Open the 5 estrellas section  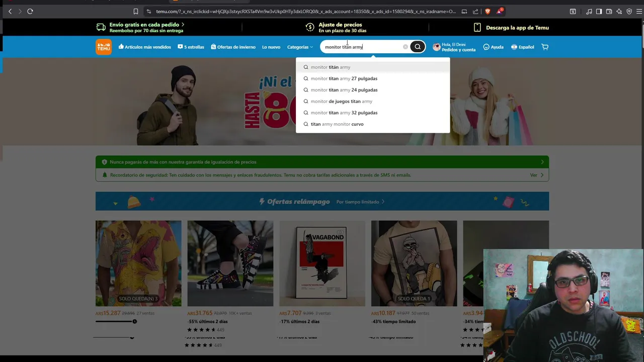click(x=191, y=47)
